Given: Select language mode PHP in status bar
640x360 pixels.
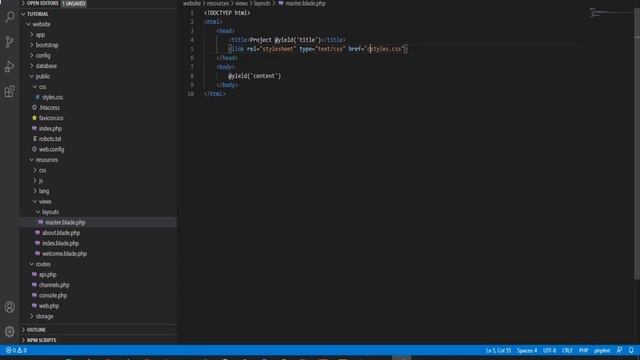Looking at the screenshot, I should point(583,351).
